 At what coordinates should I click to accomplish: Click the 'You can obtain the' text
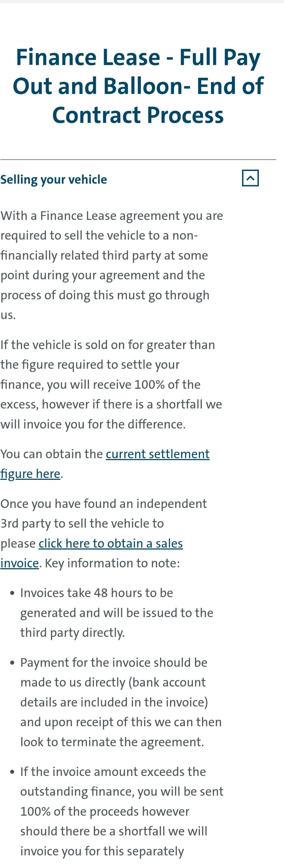coord(51,454)
